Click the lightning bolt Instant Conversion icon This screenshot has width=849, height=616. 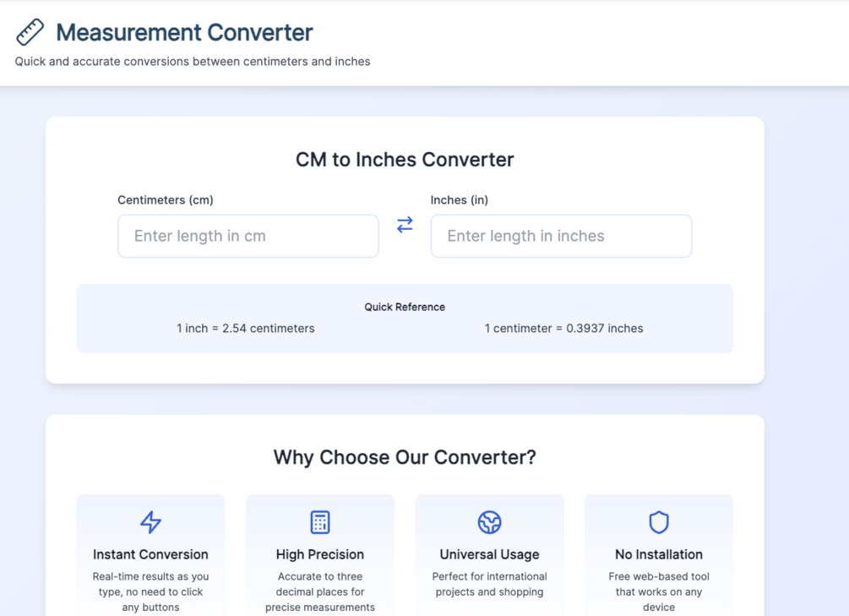(150, 522)
